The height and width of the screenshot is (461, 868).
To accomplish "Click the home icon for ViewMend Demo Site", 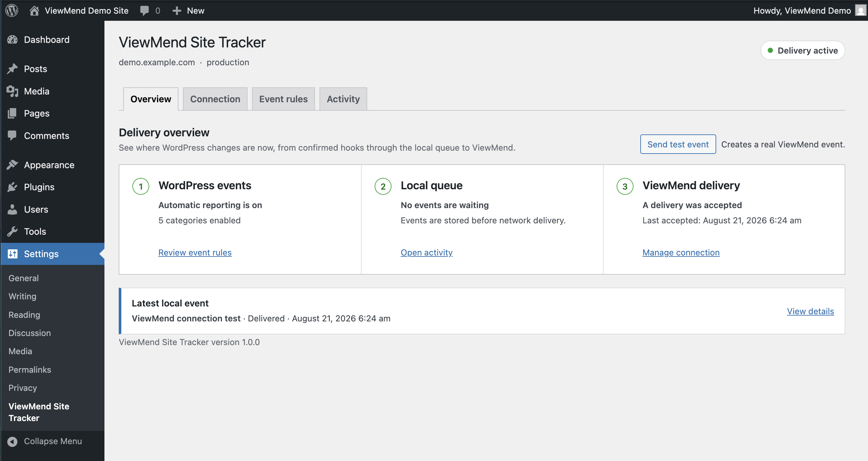I will [34, 10].
